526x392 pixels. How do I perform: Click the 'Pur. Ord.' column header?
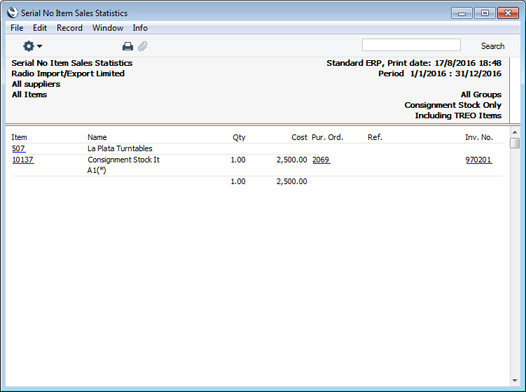(x=327, y=137)
